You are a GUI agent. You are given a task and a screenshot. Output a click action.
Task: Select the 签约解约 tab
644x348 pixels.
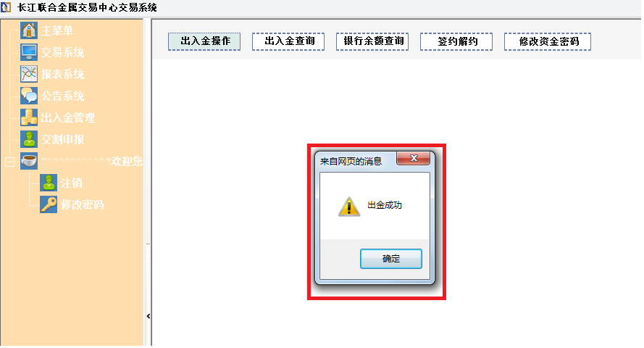click(x=456, y=41)
